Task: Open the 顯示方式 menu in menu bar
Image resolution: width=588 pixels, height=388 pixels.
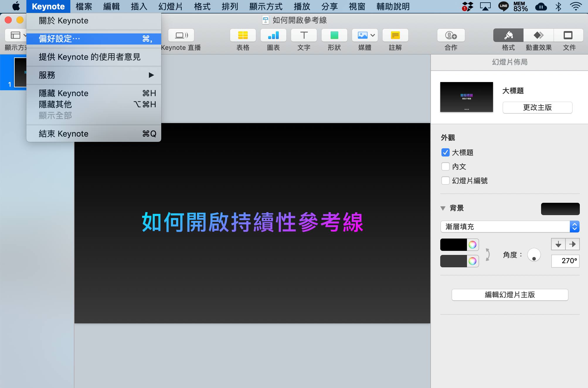Action: tap(266, 6)
